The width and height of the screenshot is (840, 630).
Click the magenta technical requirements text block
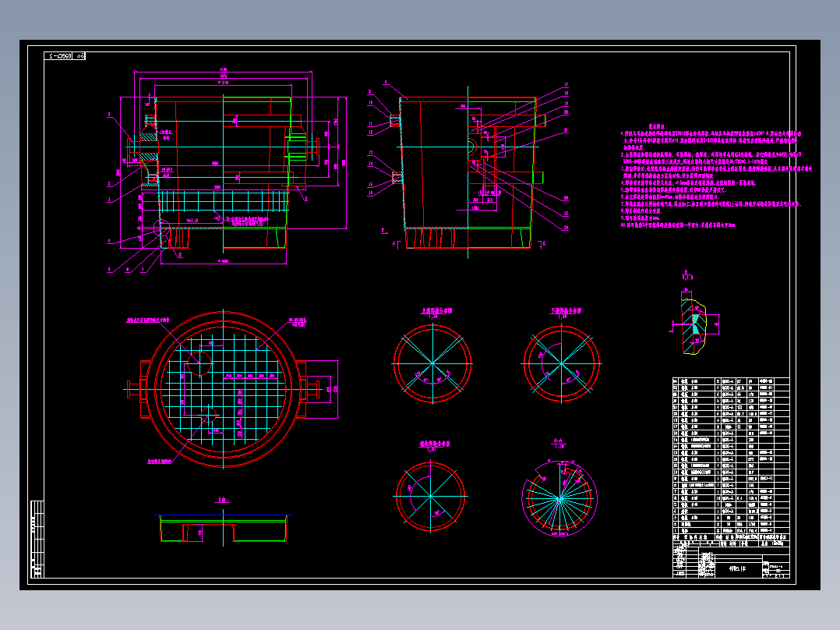[x=717, y=175]
